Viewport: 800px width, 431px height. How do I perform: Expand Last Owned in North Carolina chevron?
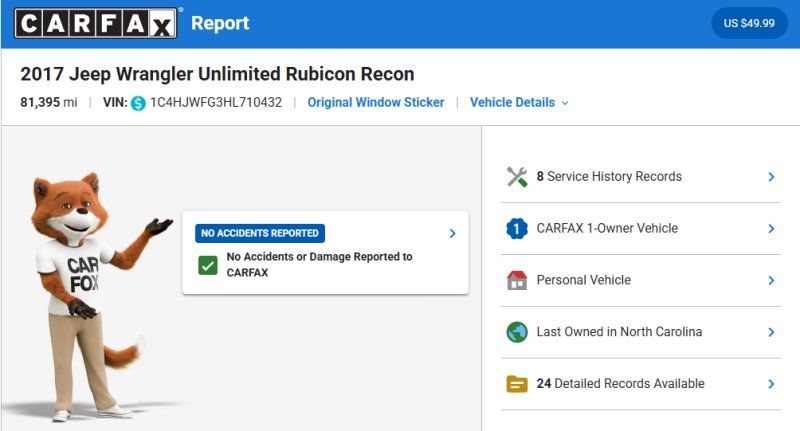(771, 332)
